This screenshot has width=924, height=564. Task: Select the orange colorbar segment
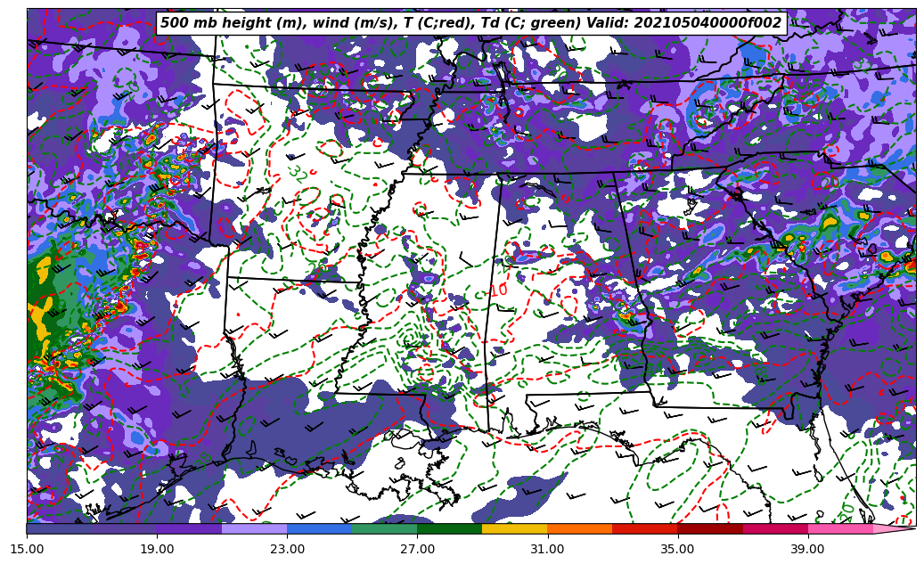coord(579,528)
